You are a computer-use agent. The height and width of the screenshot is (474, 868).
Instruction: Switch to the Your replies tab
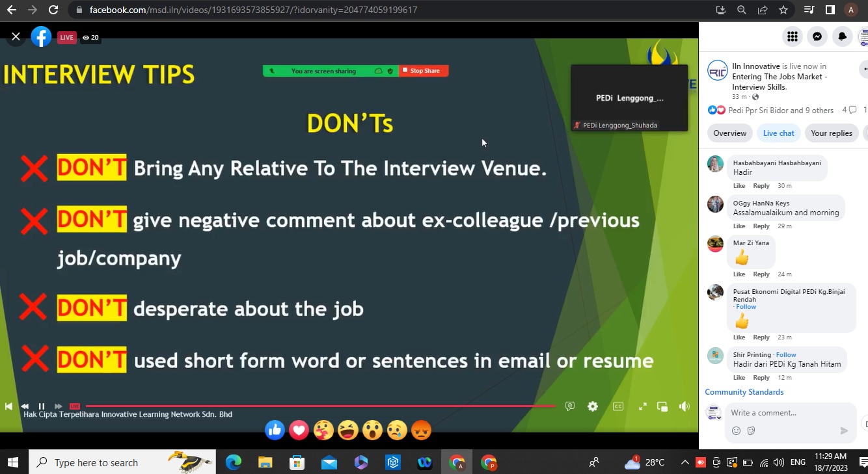point(831,133)
